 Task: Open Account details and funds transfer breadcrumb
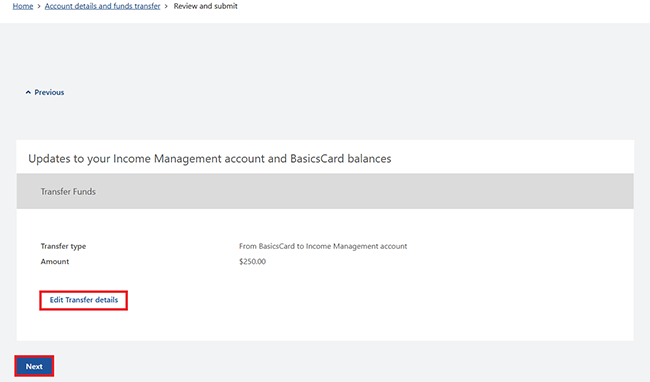[102, 6]
